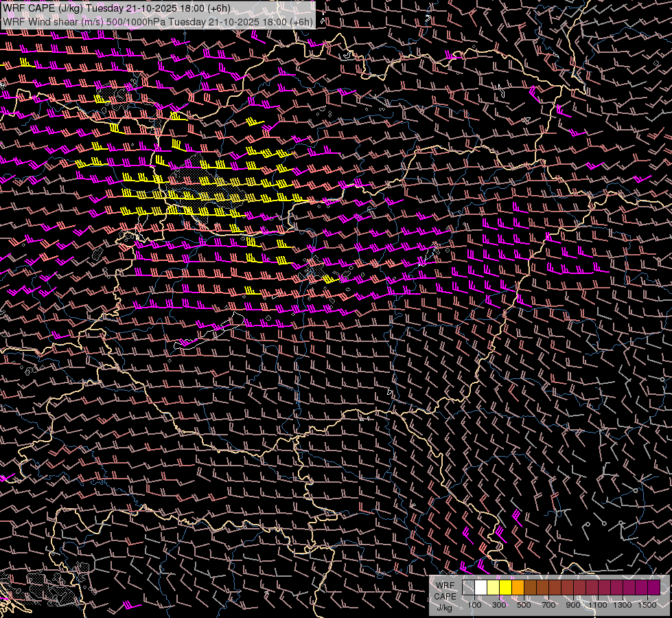
Task: Click the 1300 legend tick label
Action: [x=623, y=605]
